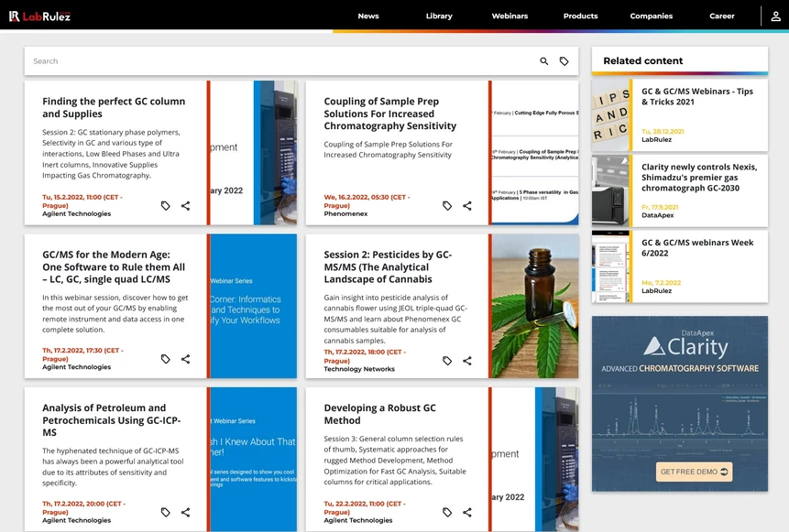Screen dimensions: 789x532
Task: Click date Tu, 22.2.2022, 11:00 (CET - Prague)
Action: tap(365, 508)
